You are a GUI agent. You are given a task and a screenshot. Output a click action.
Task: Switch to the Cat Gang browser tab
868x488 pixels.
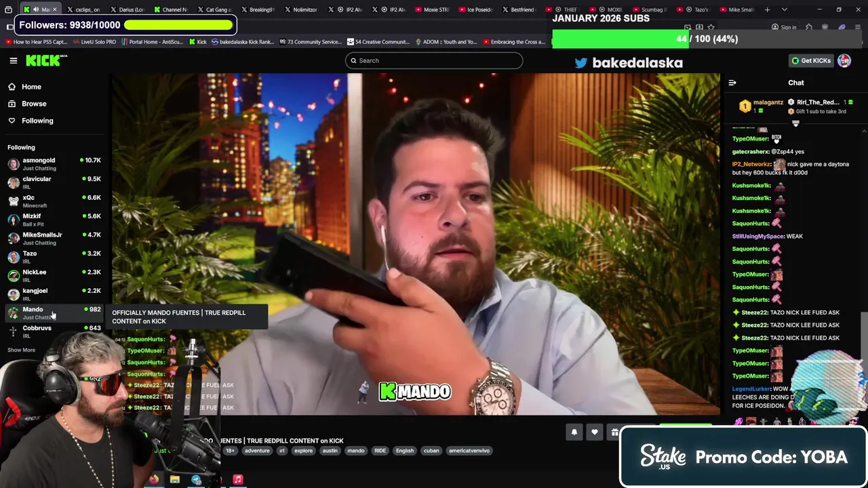(214, 9)
